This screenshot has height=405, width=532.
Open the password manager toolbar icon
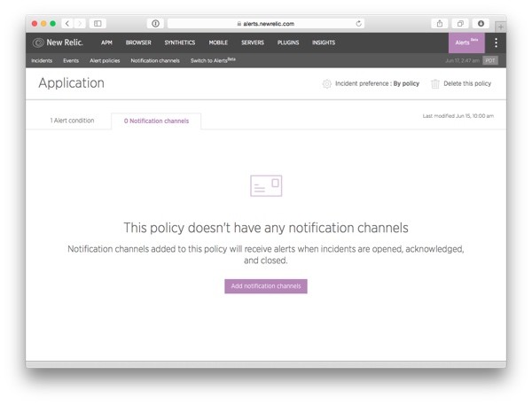point(155,23)
